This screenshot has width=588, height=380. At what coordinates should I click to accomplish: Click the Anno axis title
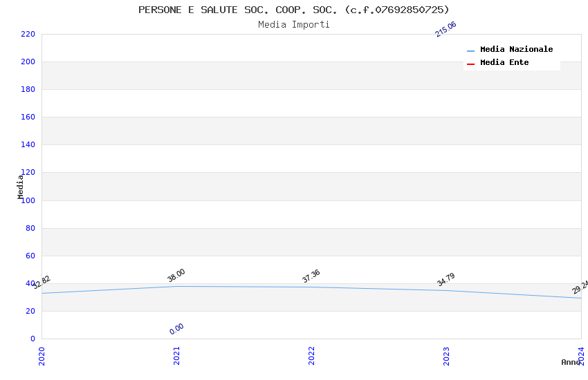tap(571, 362)
